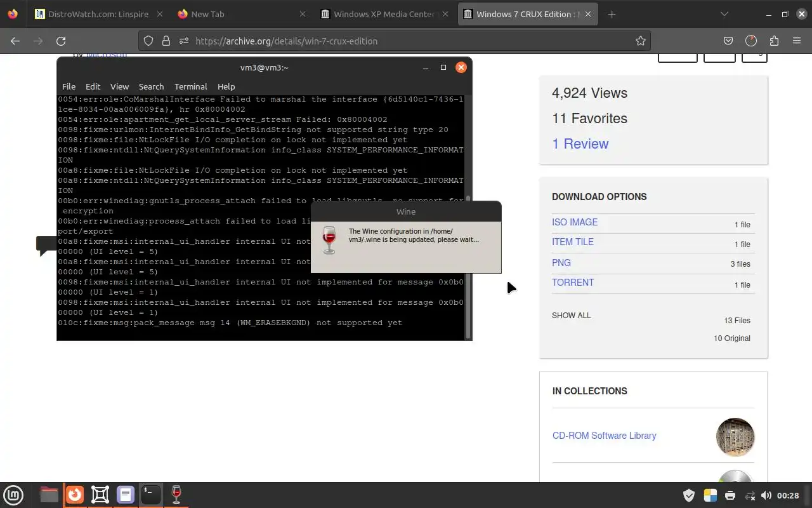The image size is (812, 508).
Task: Open the Help menu in the terminal
Action: 226,86
